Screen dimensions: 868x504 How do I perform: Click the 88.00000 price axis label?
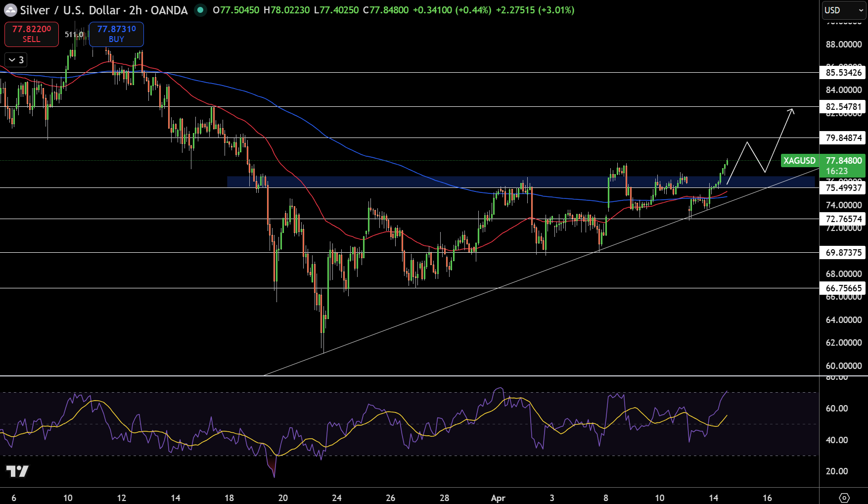click(844, 44)
